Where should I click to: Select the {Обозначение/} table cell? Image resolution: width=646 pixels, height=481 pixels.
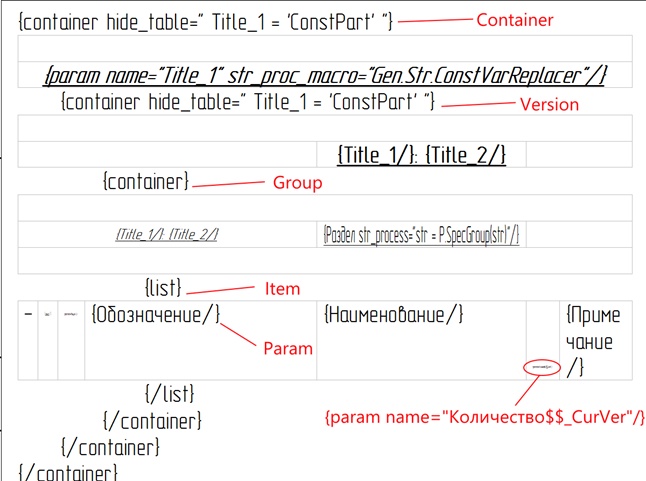coord(155,315)
